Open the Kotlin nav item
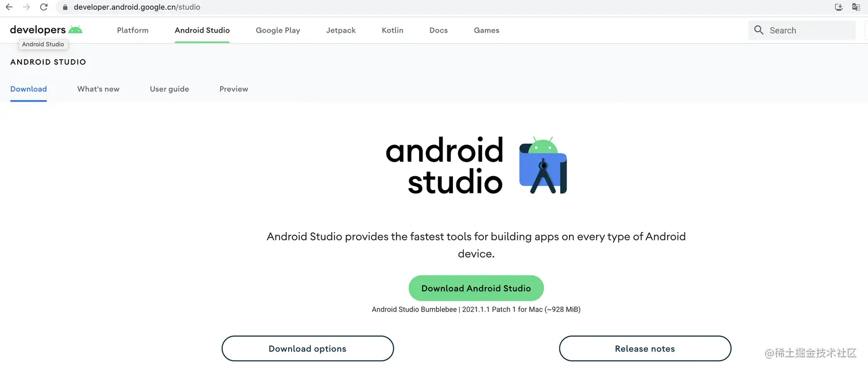This screenshot has height=370, width=868. (x=393, y=30)
